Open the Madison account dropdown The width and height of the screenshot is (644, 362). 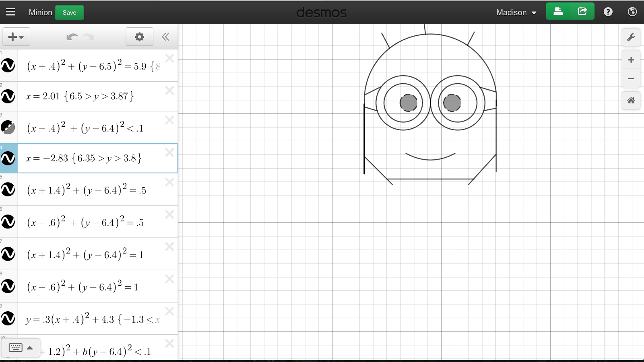[x=516, y=12]
